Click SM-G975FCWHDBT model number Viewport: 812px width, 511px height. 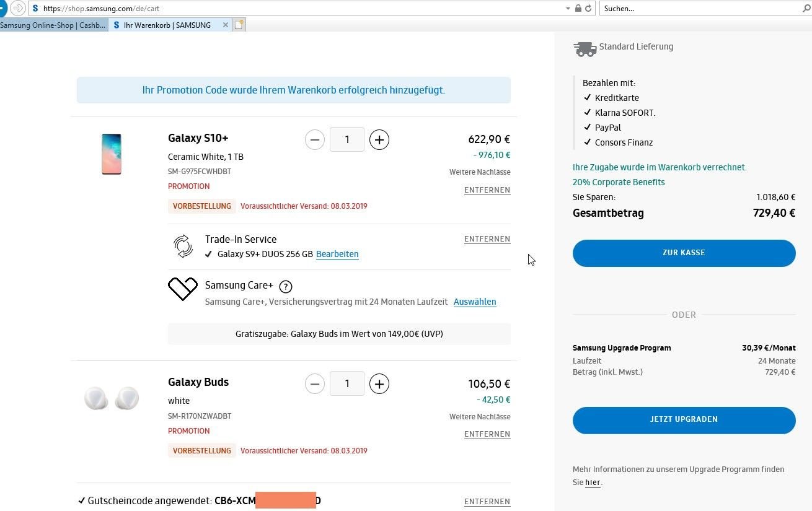(x=200, y=172)
